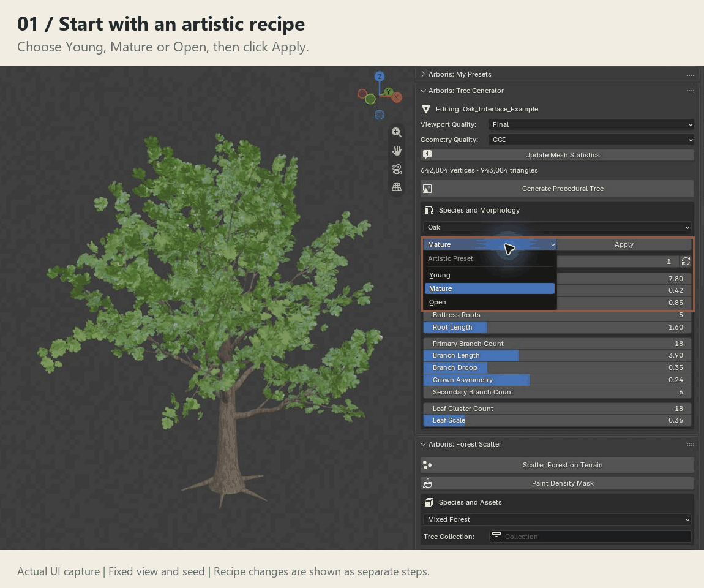Click the collection icon in Tree Collection field
The width and height of the screenshot is (704, 588).
(496, 537)
